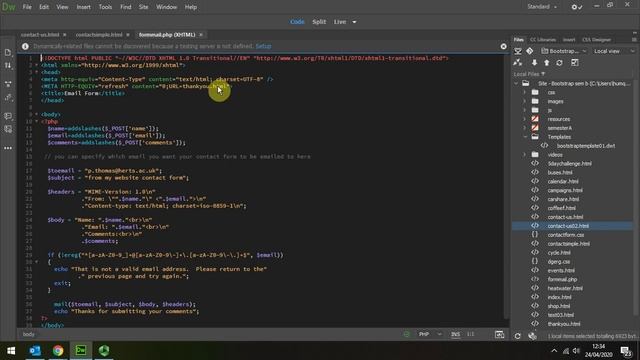The image size is (640, 360).
Task: Open Site menu
Action: pyautogui.click(x=143, y=7)
